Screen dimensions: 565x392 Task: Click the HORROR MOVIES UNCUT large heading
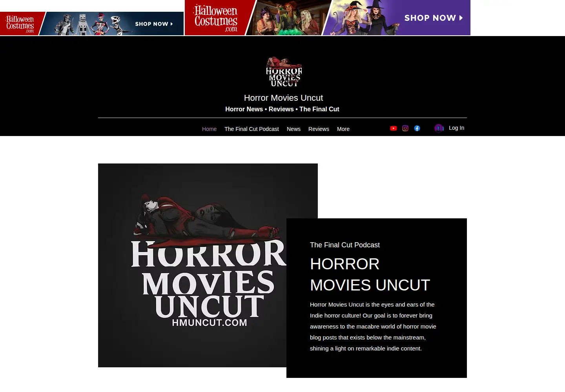pos(370,274)
